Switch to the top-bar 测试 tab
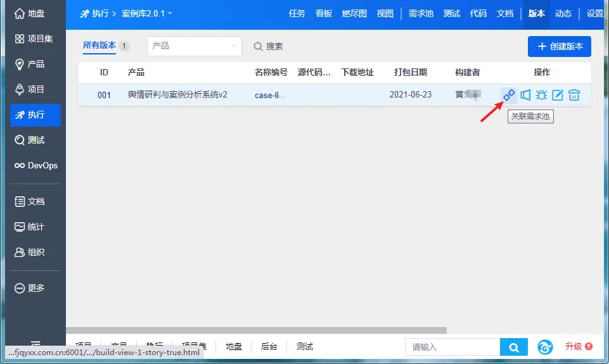Viewport: 609px width, 364px height. pyautogui.click(x=452, y=13)
